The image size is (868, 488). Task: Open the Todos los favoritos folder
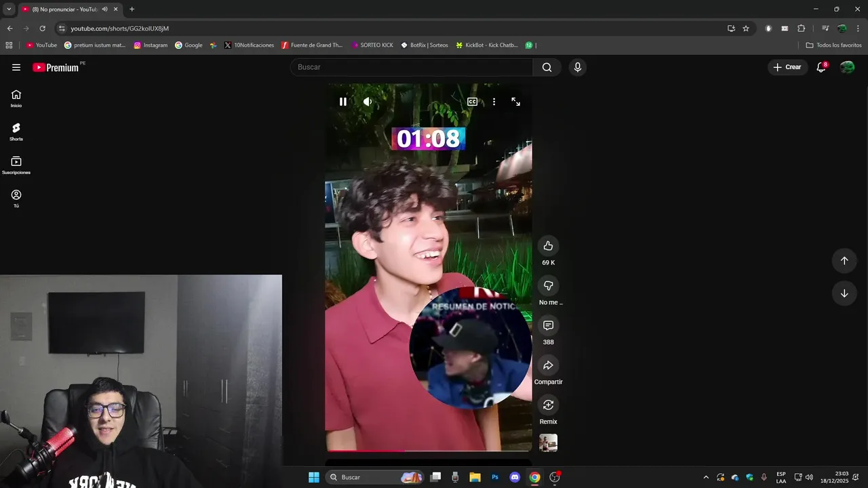(x=833, y=45)
